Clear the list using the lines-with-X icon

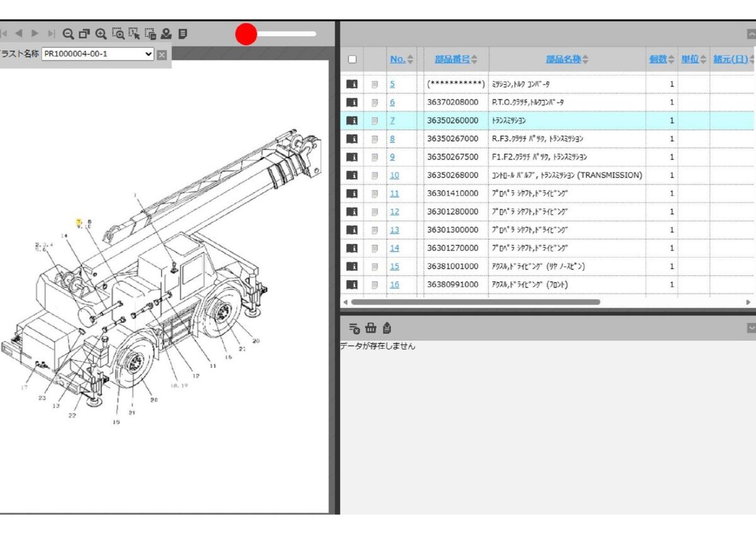point(354,328)
